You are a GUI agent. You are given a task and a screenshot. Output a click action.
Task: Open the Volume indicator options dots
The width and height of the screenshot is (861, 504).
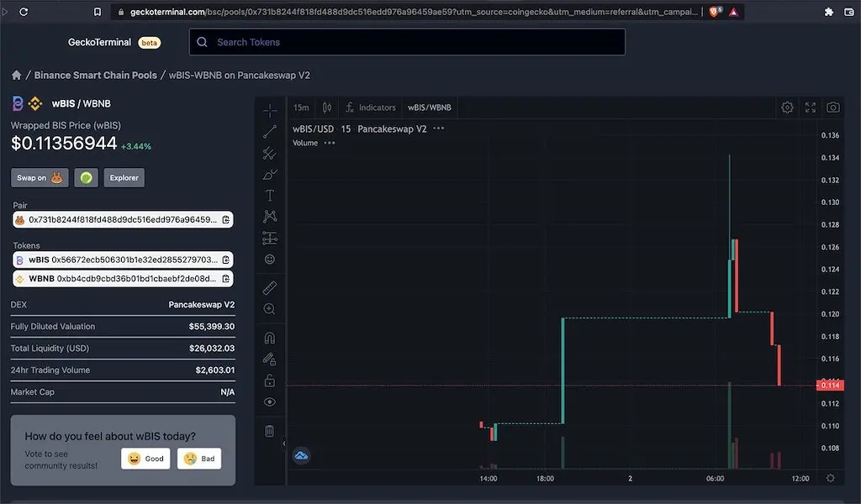[330, 143]
